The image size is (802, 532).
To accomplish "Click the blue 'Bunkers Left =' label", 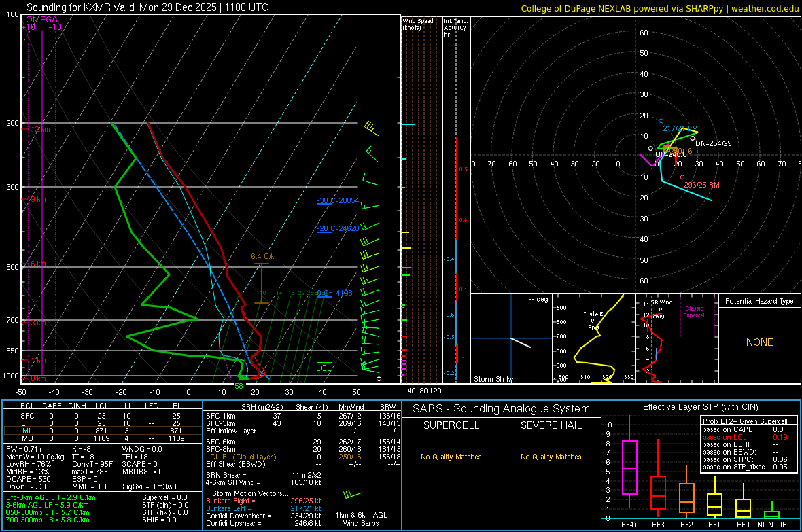I will 228,508.
